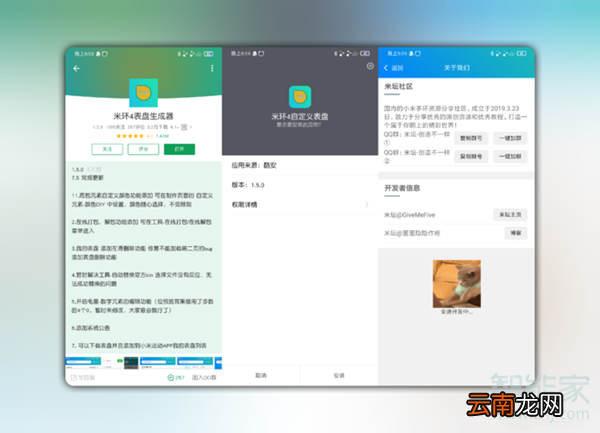The width and height of the screenshot is (600, 433).
Task: Expand app info chevron beside download count
Action: (x=191, y=127)
